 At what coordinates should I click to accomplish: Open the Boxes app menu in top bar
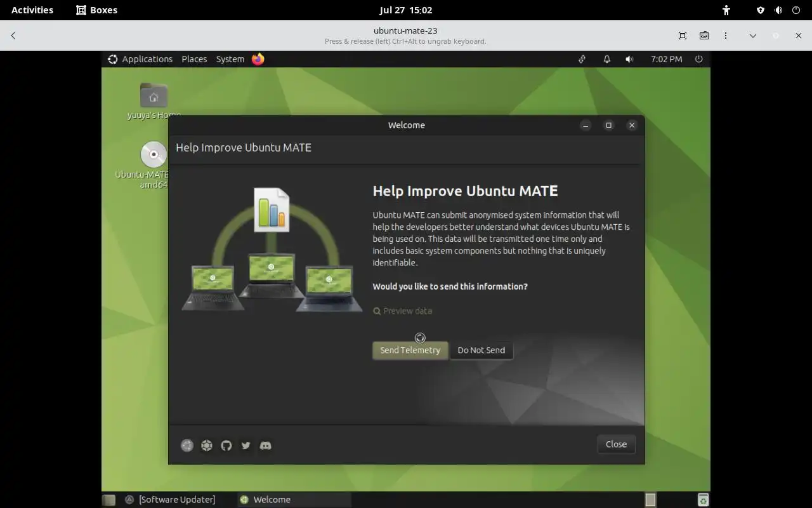pos(97,10)
